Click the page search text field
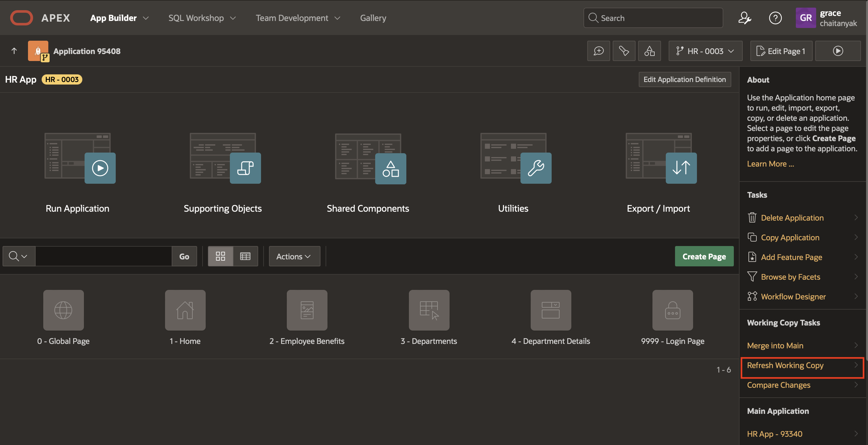Viewport: 868px width, 445px height. tap(103, 257)
